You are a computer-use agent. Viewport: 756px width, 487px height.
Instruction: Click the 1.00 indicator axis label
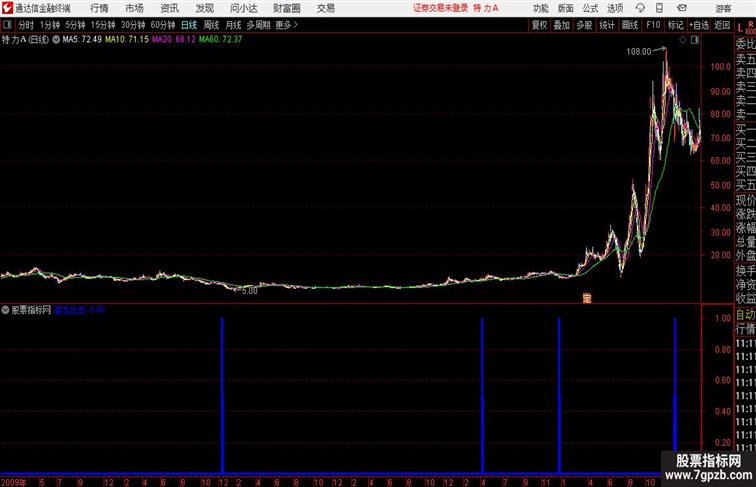click(723, 318)
